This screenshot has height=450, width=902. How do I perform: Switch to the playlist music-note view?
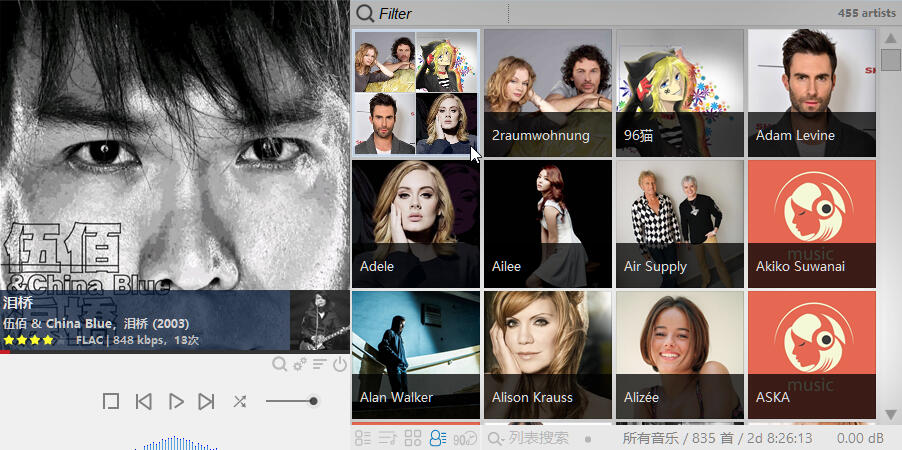(x=387, y=438)
